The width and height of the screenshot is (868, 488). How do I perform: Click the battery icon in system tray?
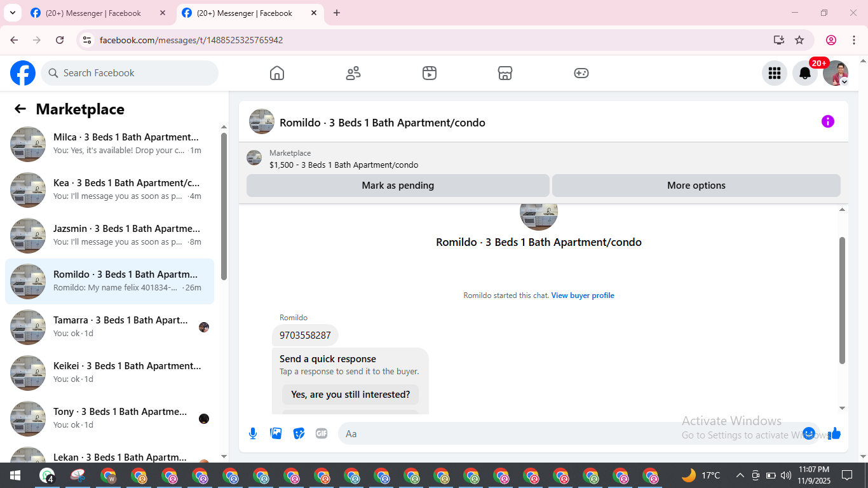(771, 475)
